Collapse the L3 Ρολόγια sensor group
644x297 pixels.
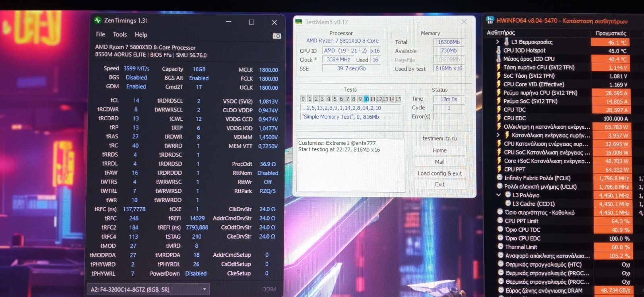[x=499, y=195]
